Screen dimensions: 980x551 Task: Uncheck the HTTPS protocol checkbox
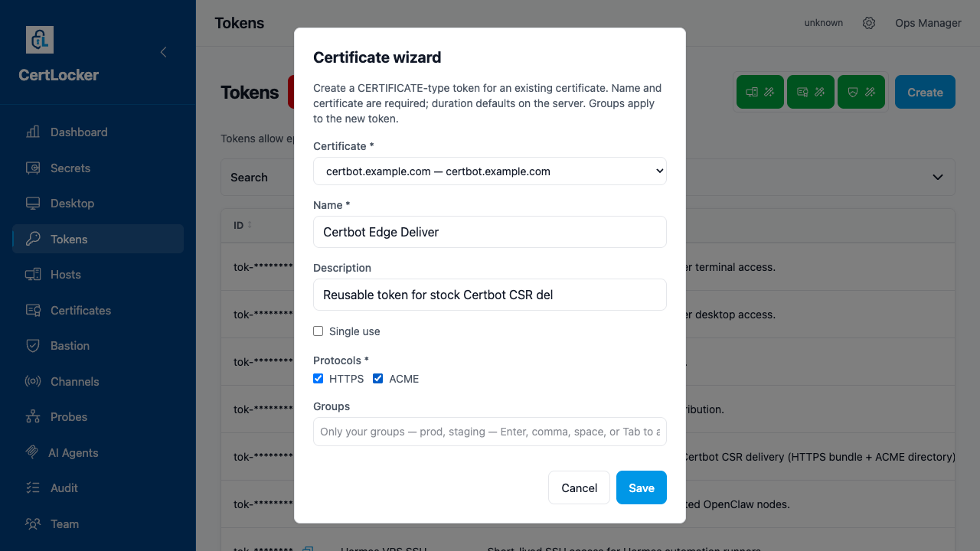tap(318, 379)
